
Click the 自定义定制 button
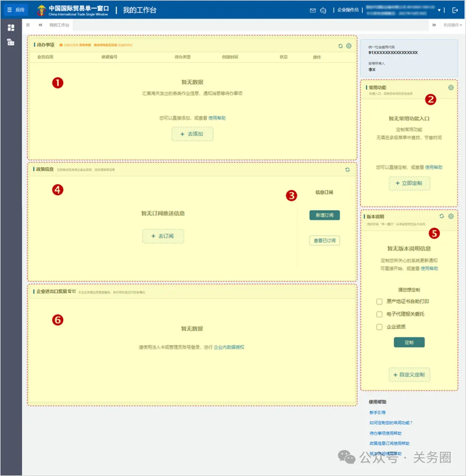click(x=409, y=375)
